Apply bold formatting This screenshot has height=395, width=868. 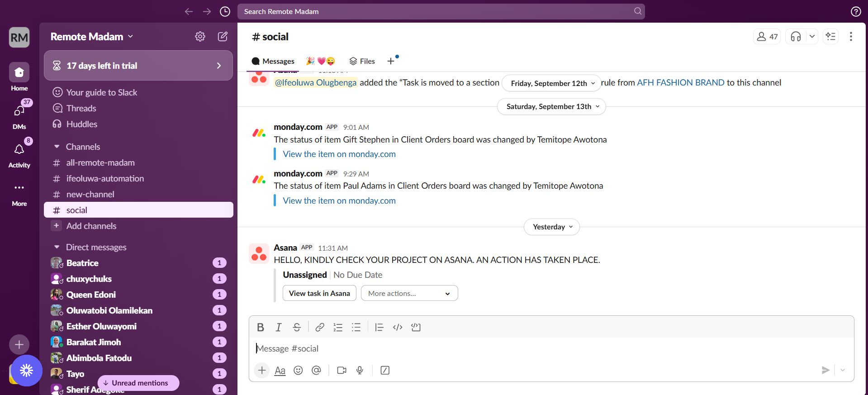(x=261, y=327)
